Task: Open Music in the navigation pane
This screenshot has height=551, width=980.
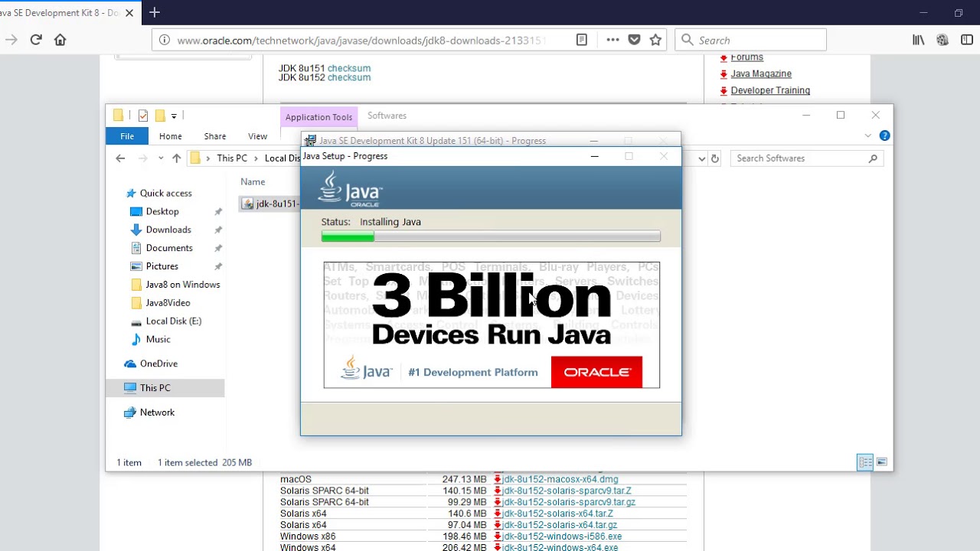Action: [x=158, y=339]
